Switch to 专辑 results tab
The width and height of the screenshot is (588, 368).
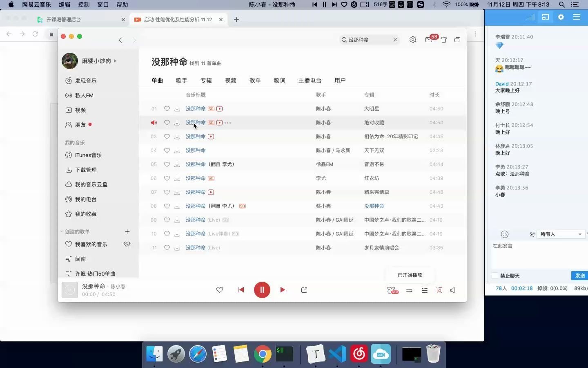coord(206,81)
